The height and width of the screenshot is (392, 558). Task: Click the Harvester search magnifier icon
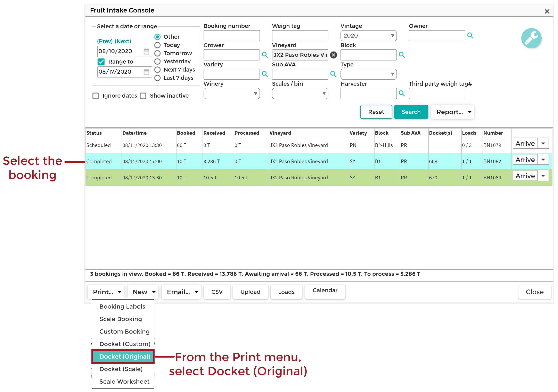click(x=402, y=93)
